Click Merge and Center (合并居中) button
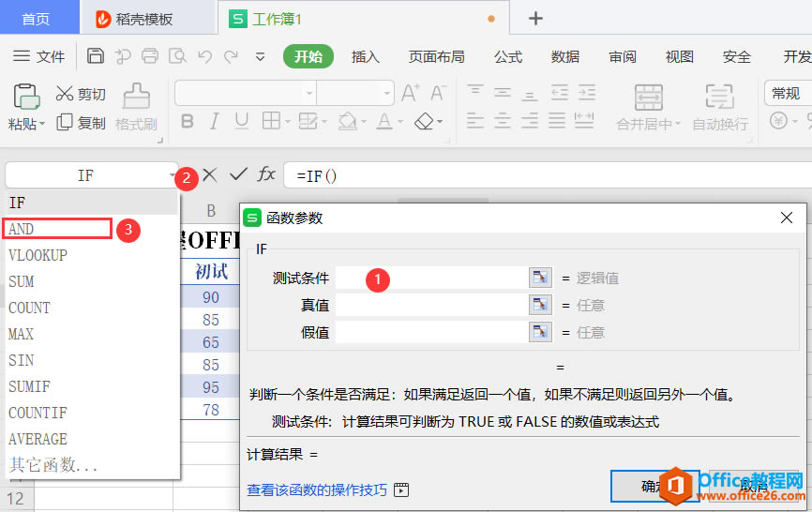The height and width of the screenshot is (512, 812). tap(648, 108)
